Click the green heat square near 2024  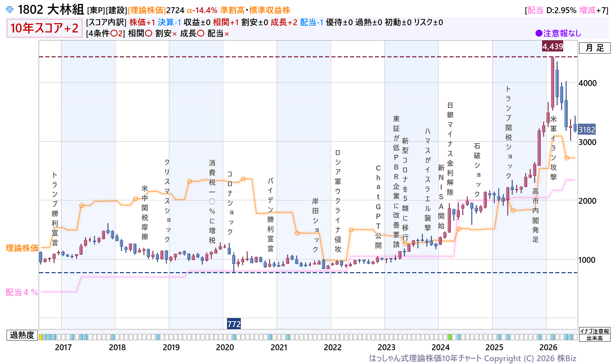tap(450, 337)
